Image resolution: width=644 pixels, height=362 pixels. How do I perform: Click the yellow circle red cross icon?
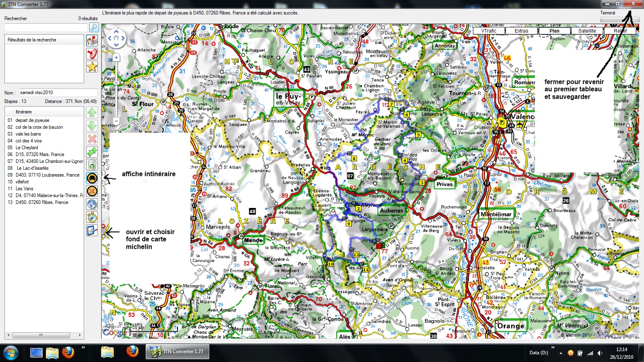[x=92, y=191]
